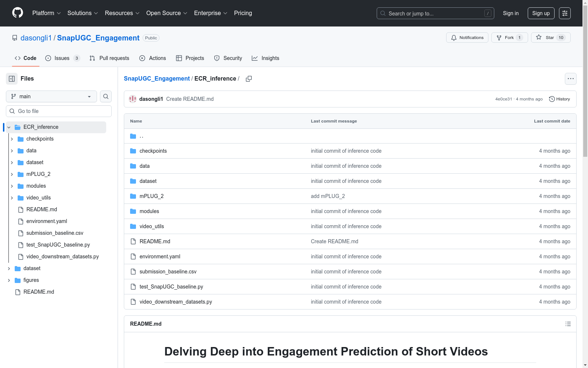588x368 pixels.
Task: Open root README.md in sidebar tree
Action: click(39, 292)
